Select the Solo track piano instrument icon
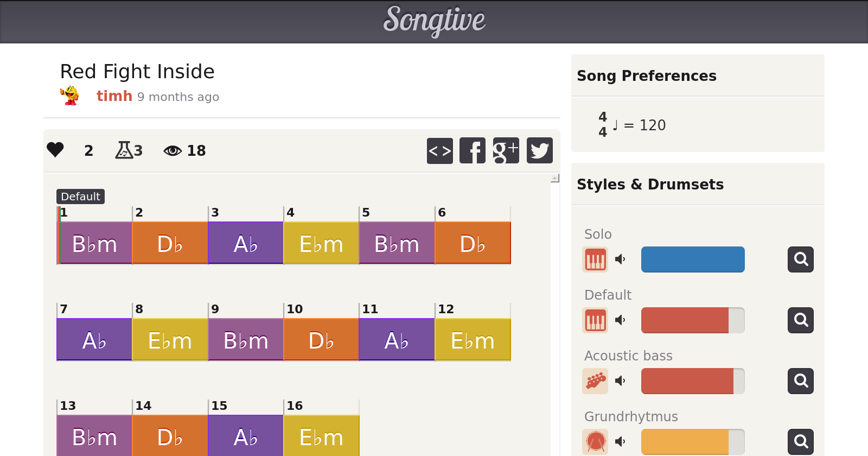 (595, 259)
